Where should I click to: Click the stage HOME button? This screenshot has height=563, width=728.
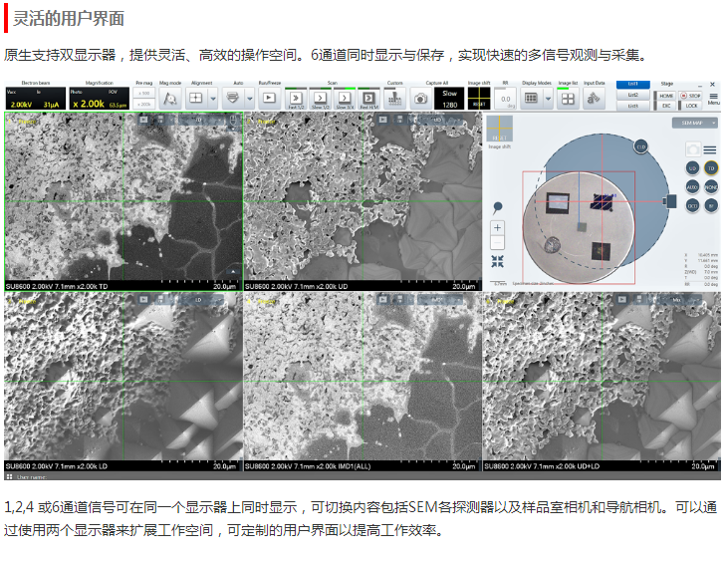[665, 95]
